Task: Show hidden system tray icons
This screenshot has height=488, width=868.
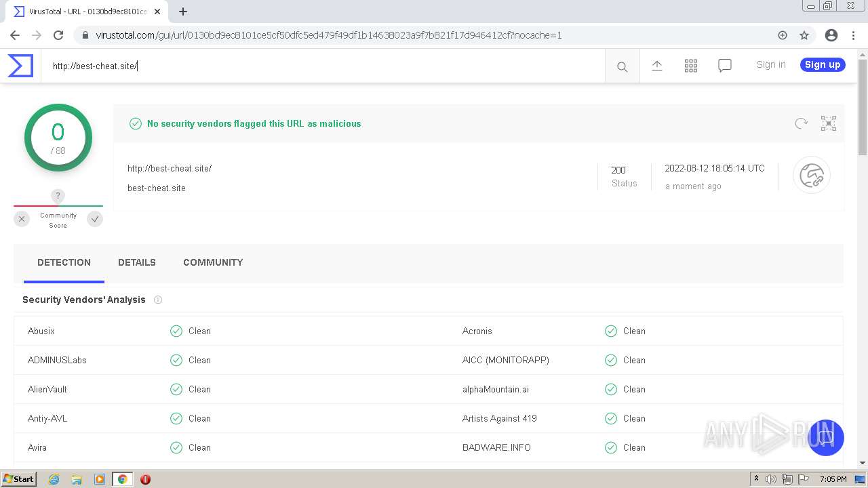Action: pyautogui.click(x=756, y=479)
